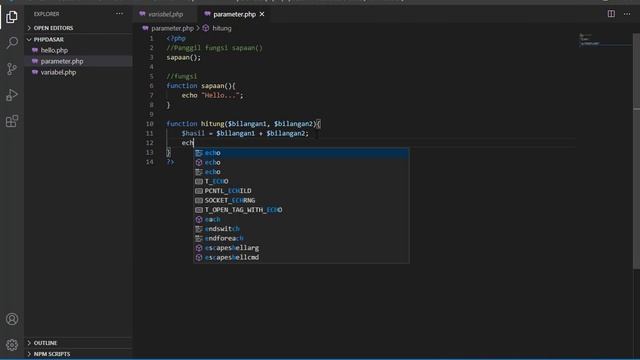The image size is (640, 360).
Task: Click hitung symbol in the breadcrumb
Action: [222, 28]
